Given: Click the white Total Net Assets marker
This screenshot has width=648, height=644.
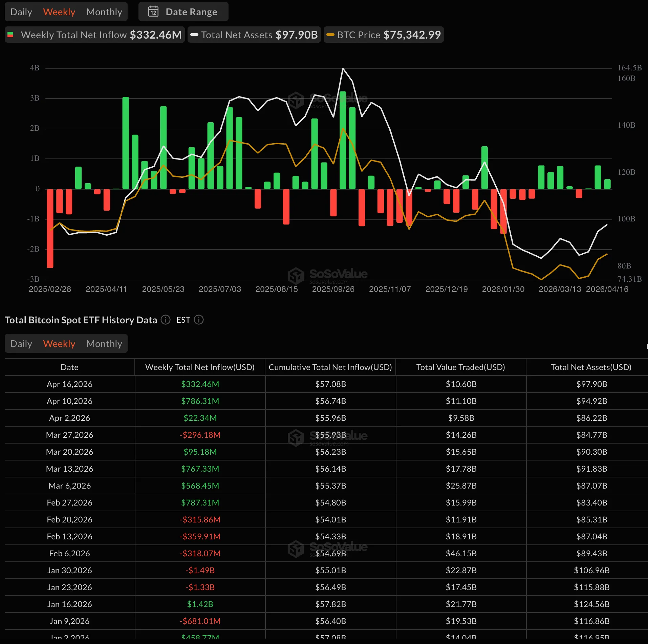Looking at the screenshot, I should 194,35.
